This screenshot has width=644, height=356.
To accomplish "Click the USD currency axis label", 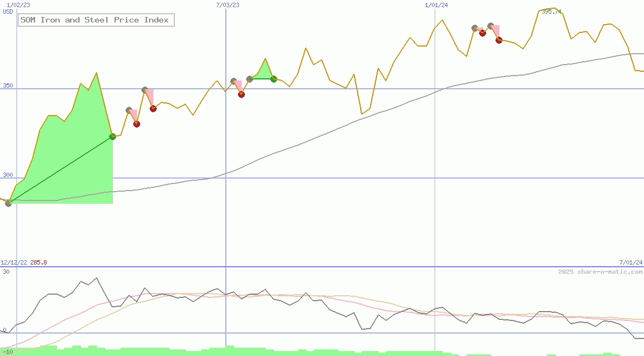I will pyautogui.click(x=8, y=12).
